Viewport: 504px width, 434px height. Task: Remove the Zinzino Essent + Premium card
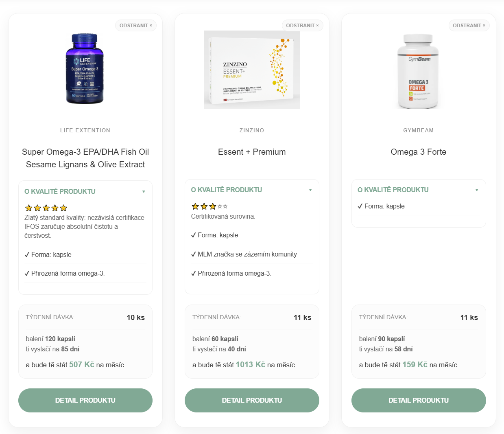[302, 25]
